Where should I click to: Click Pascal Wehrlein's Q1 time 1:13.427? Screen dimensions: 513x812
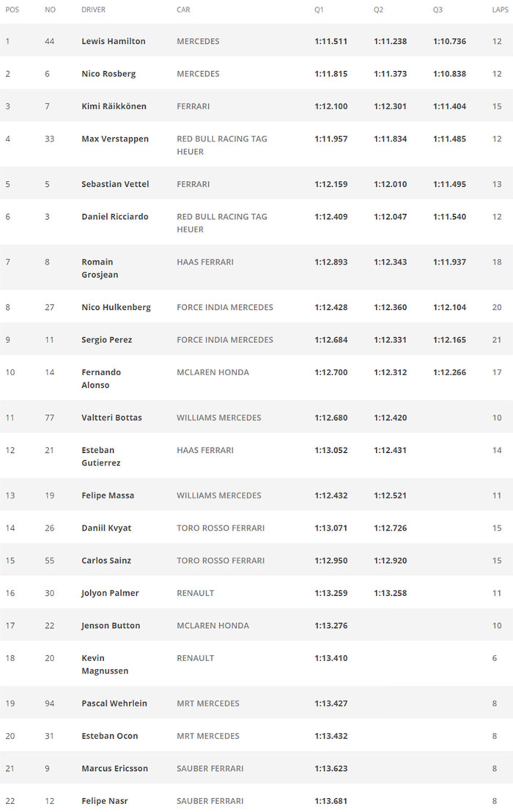click(331, 703)
